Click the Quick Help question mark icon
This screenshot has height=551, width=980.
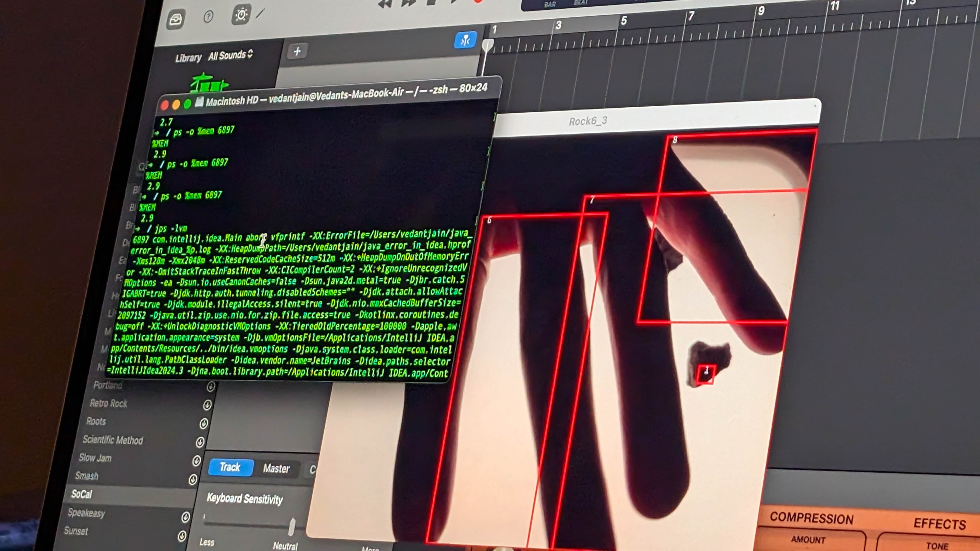208,17
